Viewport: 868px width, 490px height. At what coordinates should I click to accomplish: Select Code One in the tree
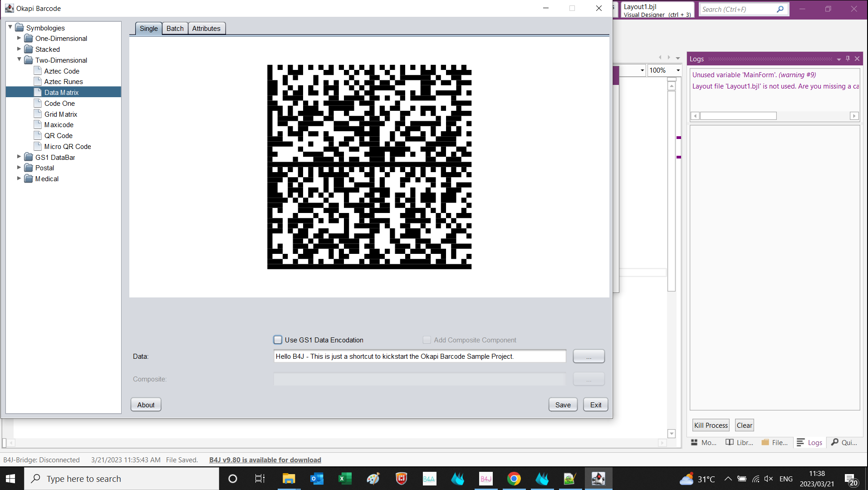pos(59,103)
